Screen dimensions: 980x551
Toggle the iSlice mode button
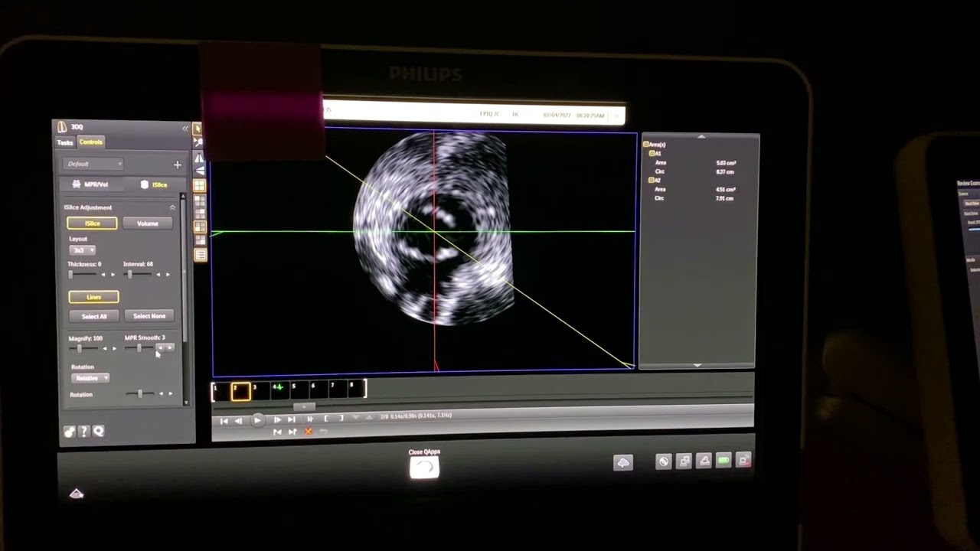(x=92, y=223)
